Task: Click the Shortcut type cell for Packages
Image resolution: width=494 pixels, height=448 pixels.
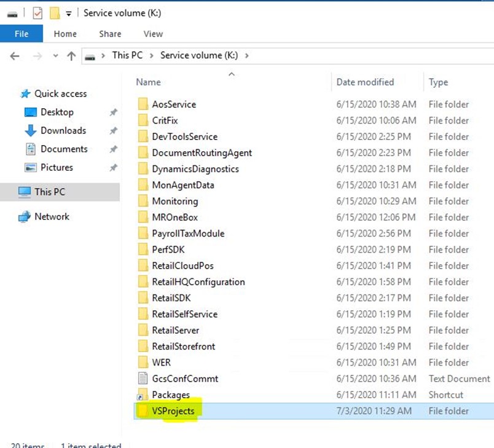Action: click(446, 395)
